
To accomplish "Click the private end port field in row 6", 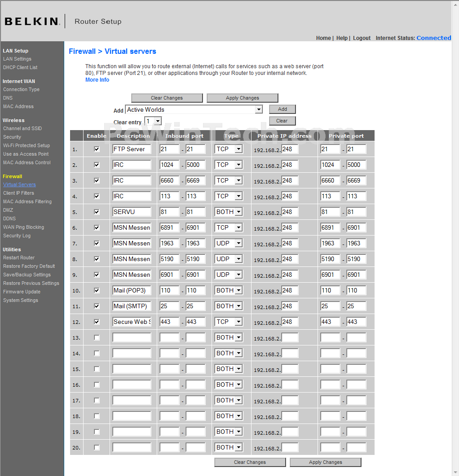I will point(356,227).
